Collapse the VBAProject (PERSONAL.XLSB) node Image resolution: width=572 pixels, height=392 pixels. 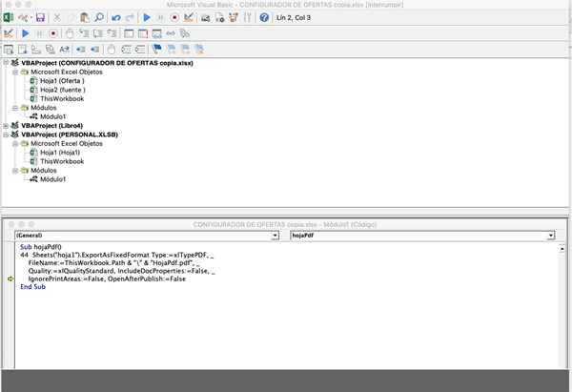coord(6,134)
